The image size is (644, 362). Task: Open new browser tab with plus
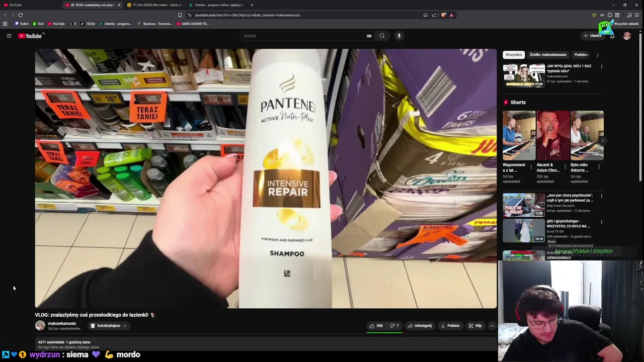[x=252, y=5]
